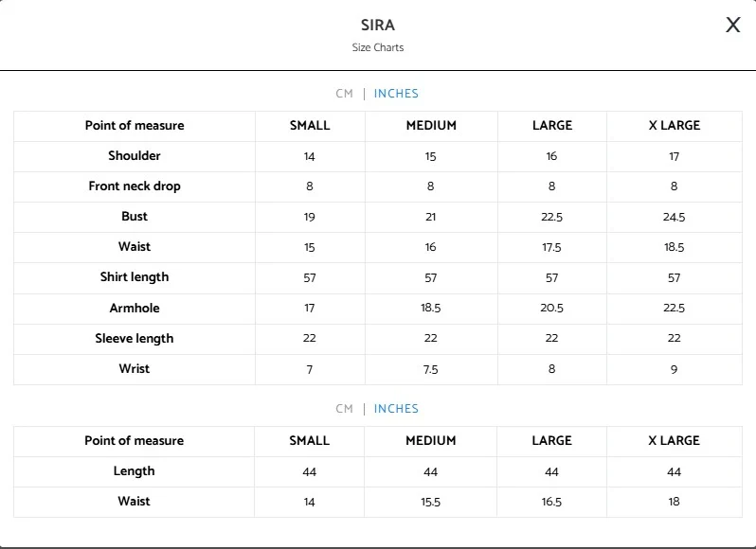This screenshot has height=549, width=756.
Task: Click X LARGE column header in upper table
Action: coord(674,126)
